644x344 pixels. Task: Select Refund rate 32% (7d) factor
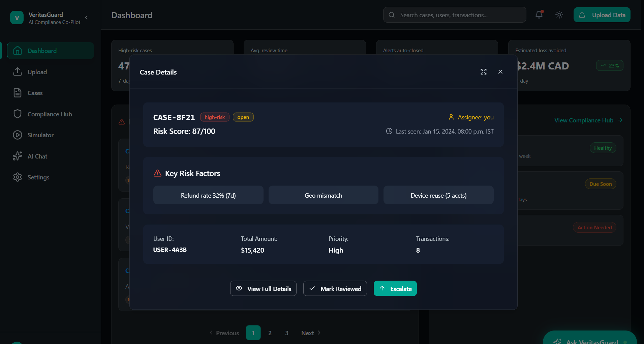click(208, 195)
